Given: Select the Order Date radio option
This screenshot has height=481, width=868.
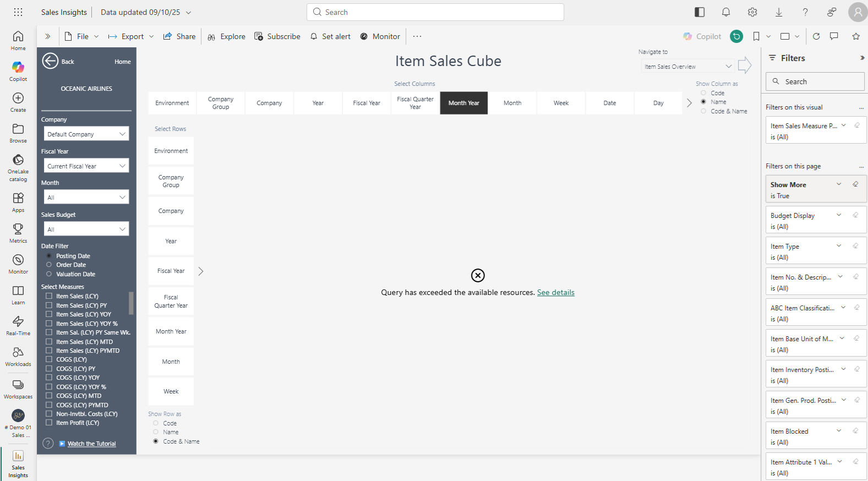Looking at the screenshot, I should click(49, 265).
